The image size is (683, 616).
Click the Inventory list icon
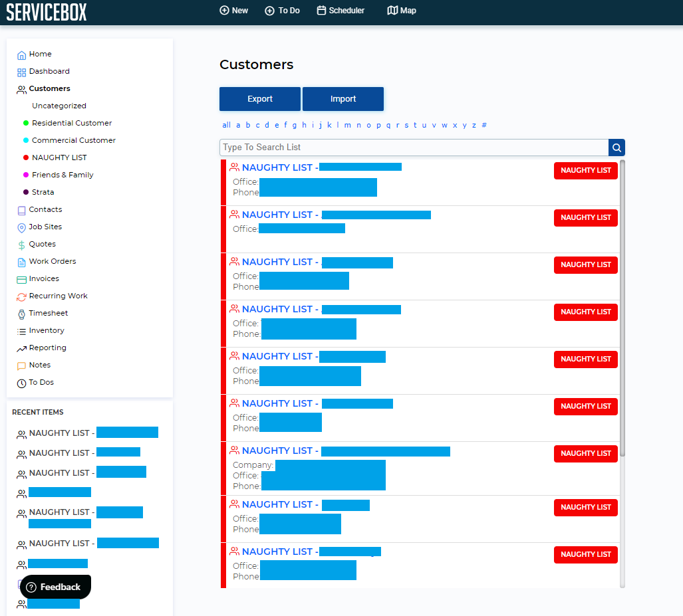point(21,332)
